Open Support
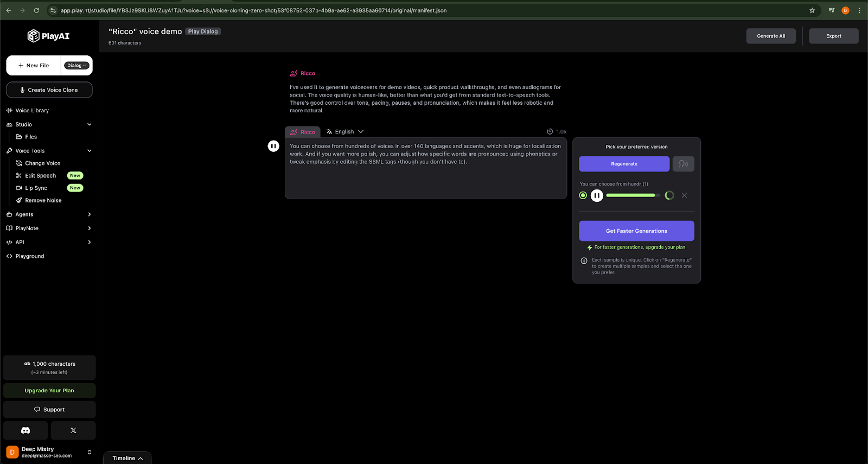Screen dimensions: 868x464 click(49, 410)
